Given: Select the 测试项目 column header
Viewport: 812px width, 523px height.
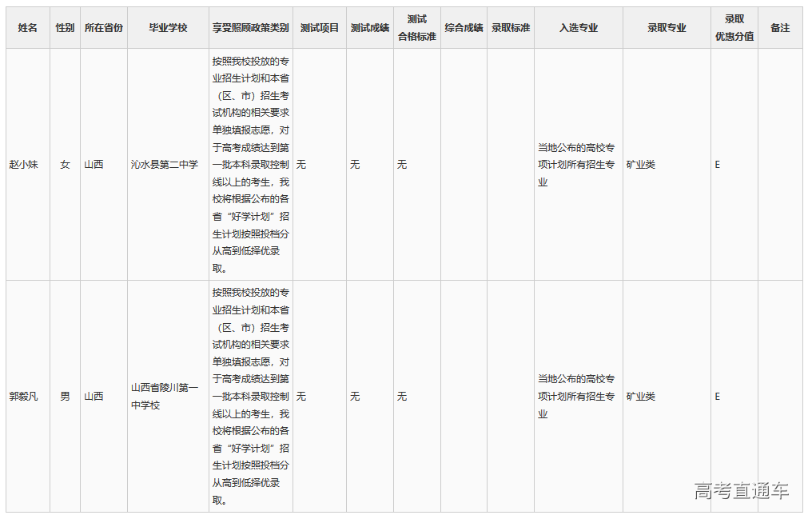Looking at the screenshot, I should click(318, 26).
